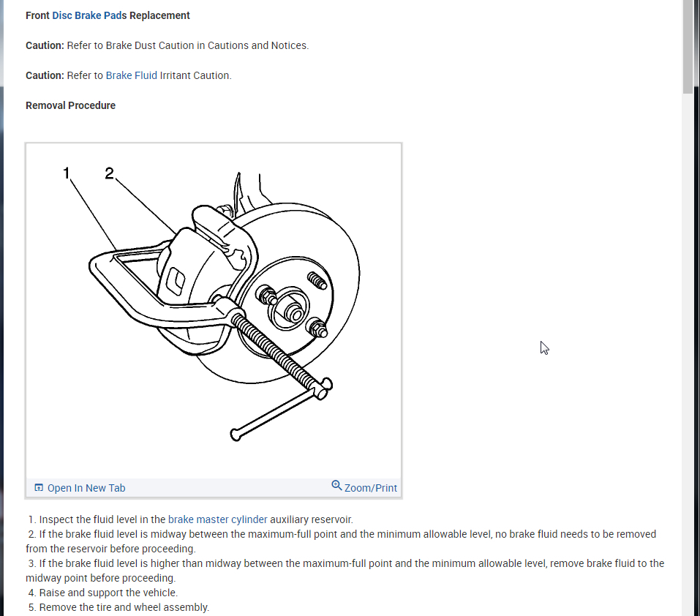This screenshot has width=700, height=616.
Task: Open the brake master cylinder link
Action: (217, 519)
